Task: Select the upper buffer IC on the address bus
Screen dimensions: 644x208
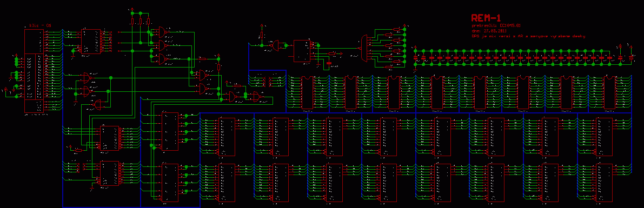Action: 110,138
